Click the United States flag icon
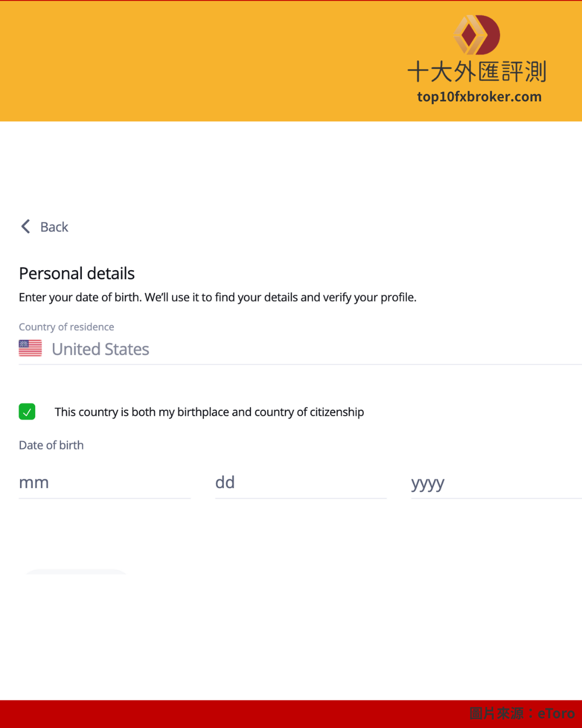The width and height of the screenshot is (582, 728). point(30,348)
